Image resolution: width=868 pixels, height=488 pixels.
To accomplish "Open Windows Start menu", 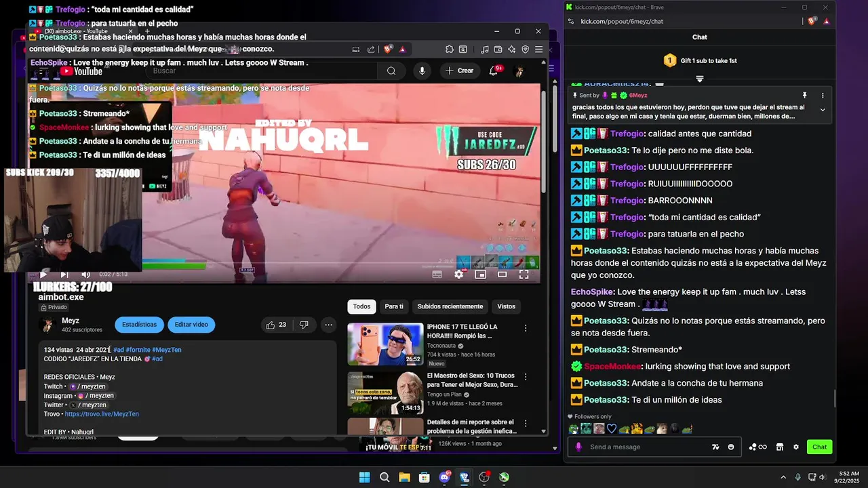I will (364, 477).
